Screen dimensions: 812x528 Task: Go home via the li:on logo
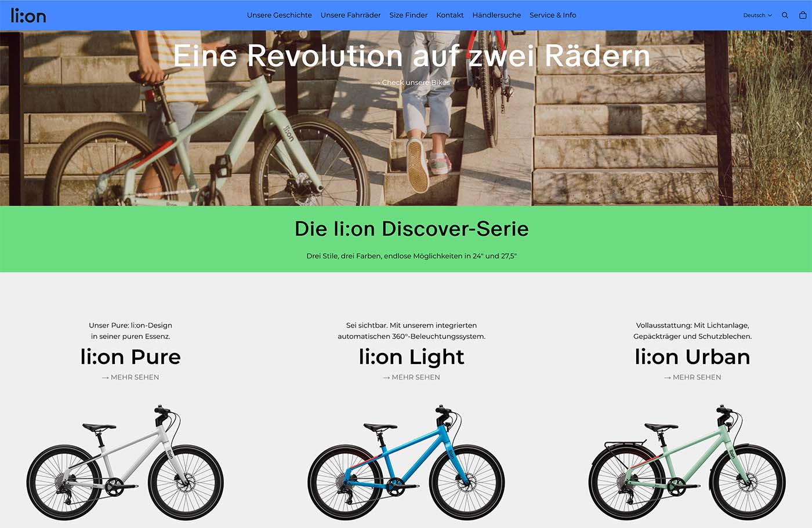click(28, 15)
